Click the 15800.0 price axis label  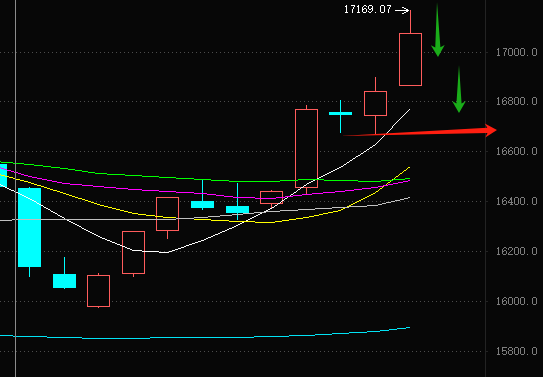[516, 351]
